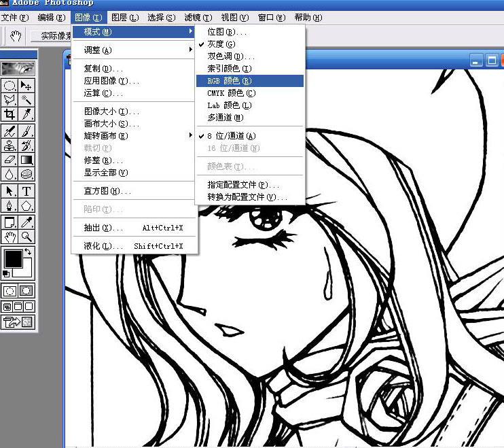This screenshot has height=448, width=504.
Task: Choose CMYK 颜色 (C) mode
Action: [250, 93]
